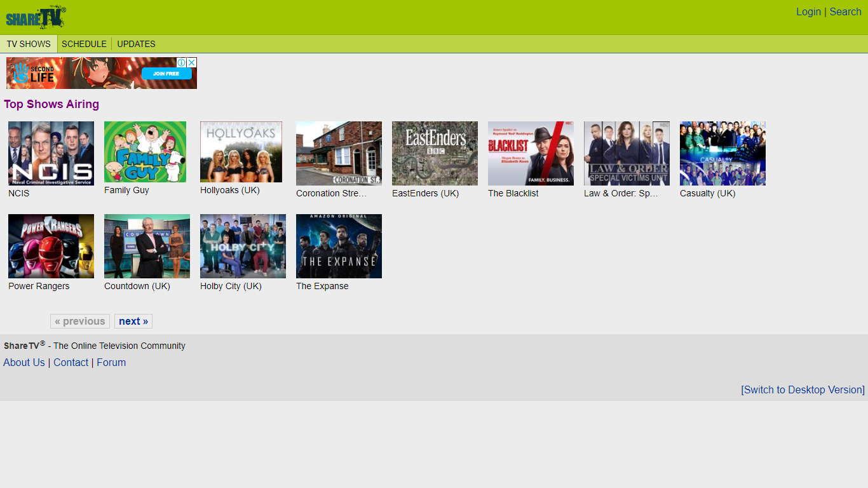Viewport: 868px width, 488px height.
Task: Click the Second Life banner ad
Action: click(x=102, y=73)
